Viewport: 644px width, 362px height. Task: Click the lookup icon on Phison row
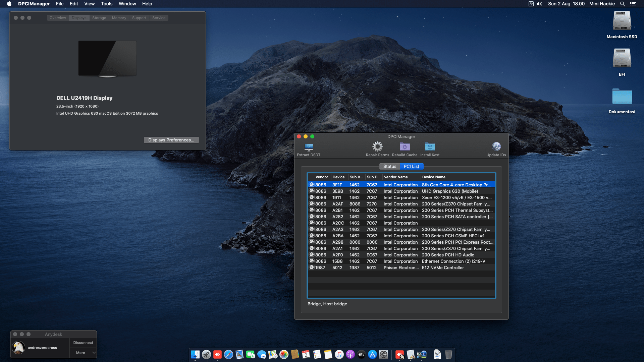tap(311, 267)
